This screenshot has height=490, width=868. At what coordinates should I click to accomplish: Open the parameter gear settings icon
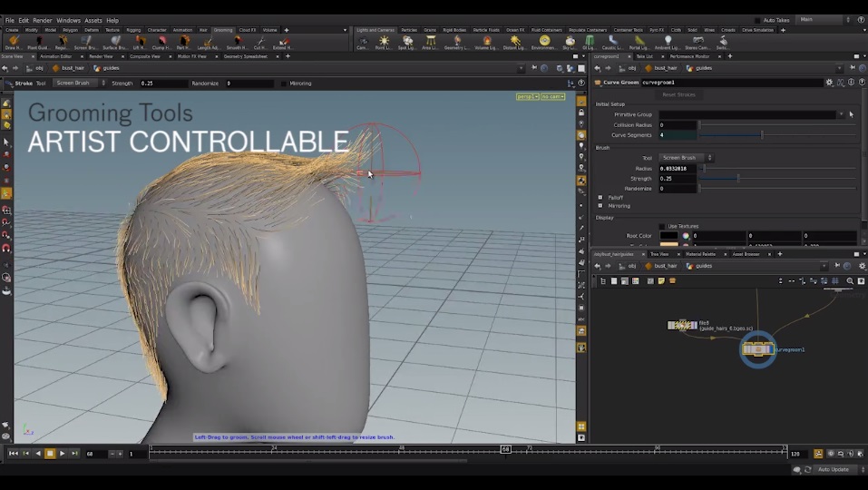tap(829, 83)
